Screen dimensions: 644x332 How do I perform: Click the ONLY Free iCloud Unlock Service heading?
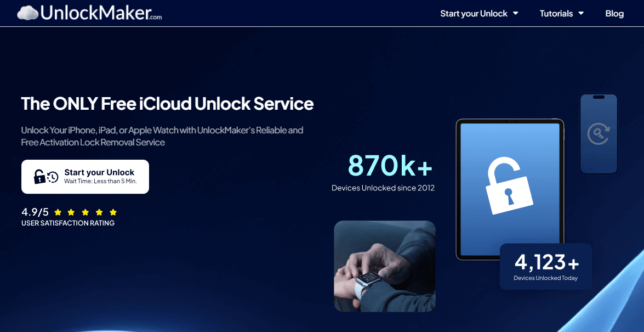(x=167, y=104)
